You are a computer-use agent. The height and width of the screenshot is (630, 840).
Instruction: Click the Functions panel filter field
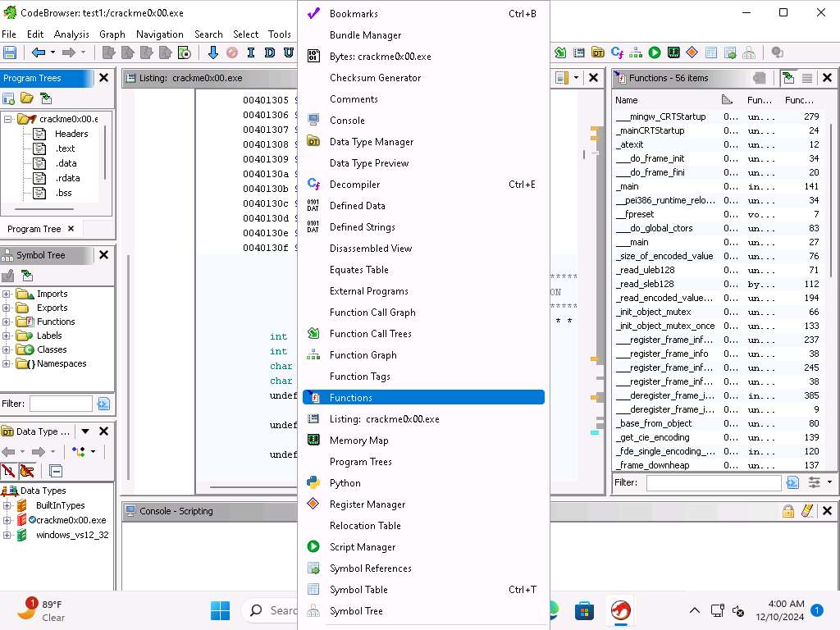coord(713,483)
